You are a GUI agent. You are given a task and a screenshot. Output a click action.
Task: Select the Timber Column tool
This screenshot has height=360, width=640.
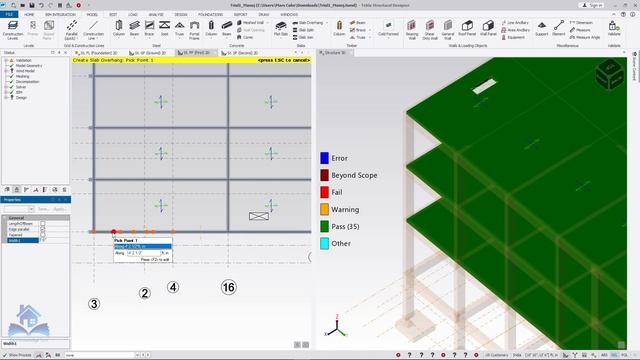[x=339, y=29]
